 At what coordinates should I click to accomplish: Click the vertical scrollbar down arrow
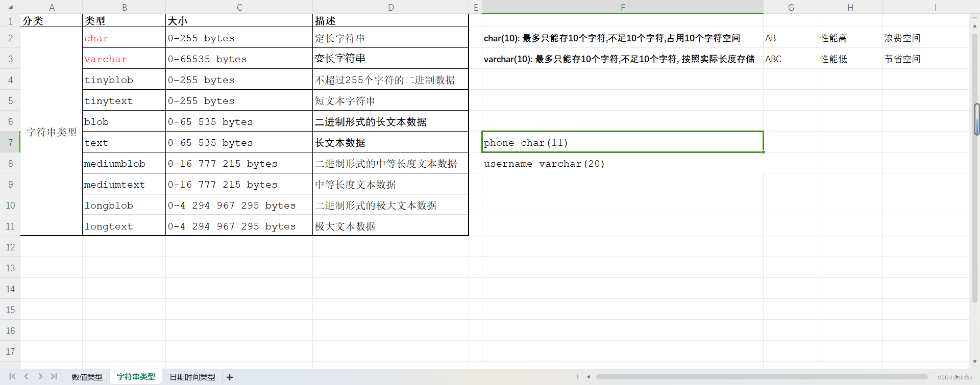tap(975, 362)
